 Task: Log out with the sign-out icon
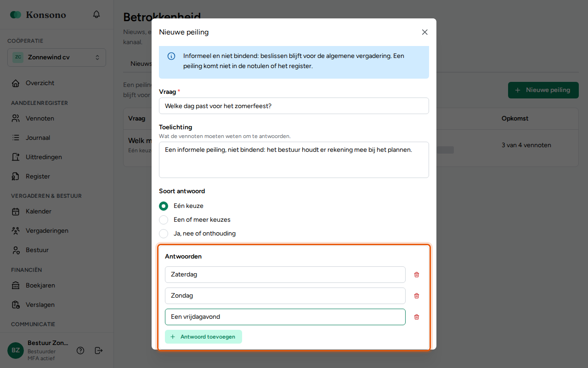(99, 351)
